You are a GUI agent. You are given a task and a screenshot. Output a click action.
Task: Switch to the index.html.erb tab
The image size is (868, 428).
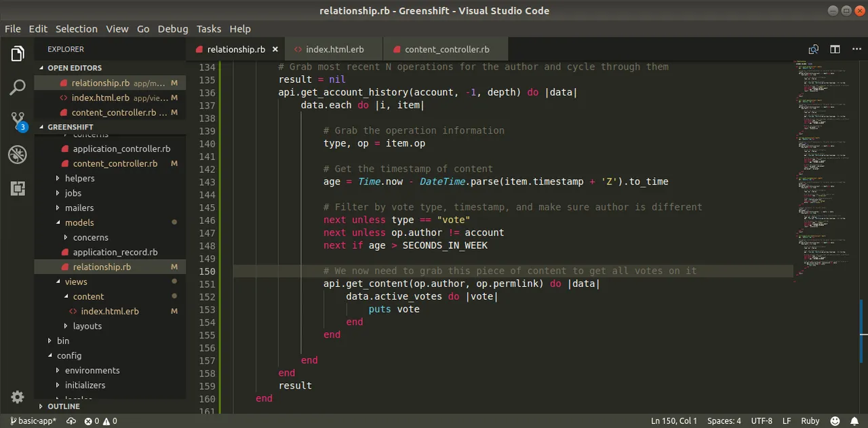(334, 50)
